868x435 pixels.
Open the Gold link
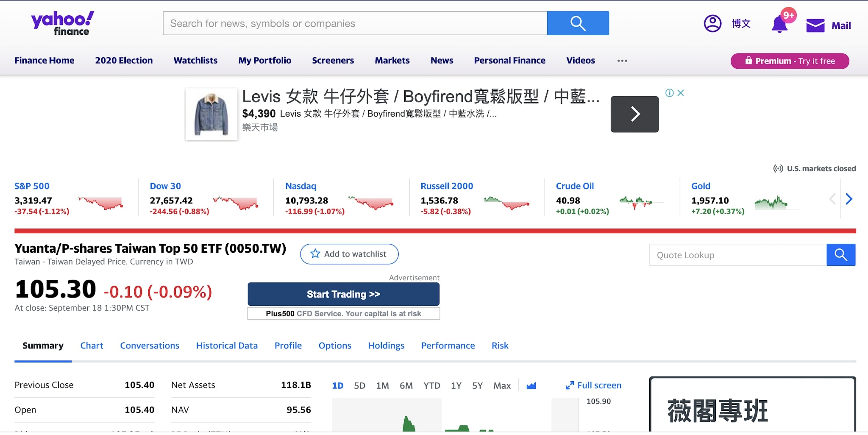coord(701,186)
